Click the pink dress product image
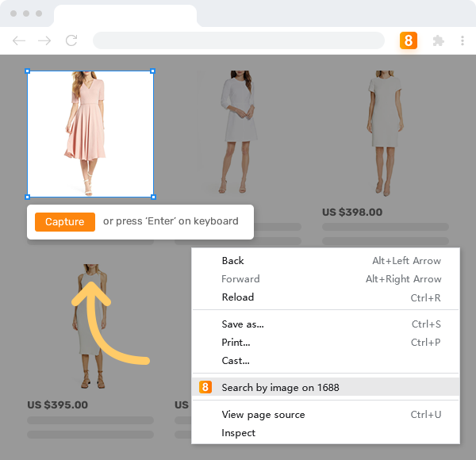 (90, 133)
